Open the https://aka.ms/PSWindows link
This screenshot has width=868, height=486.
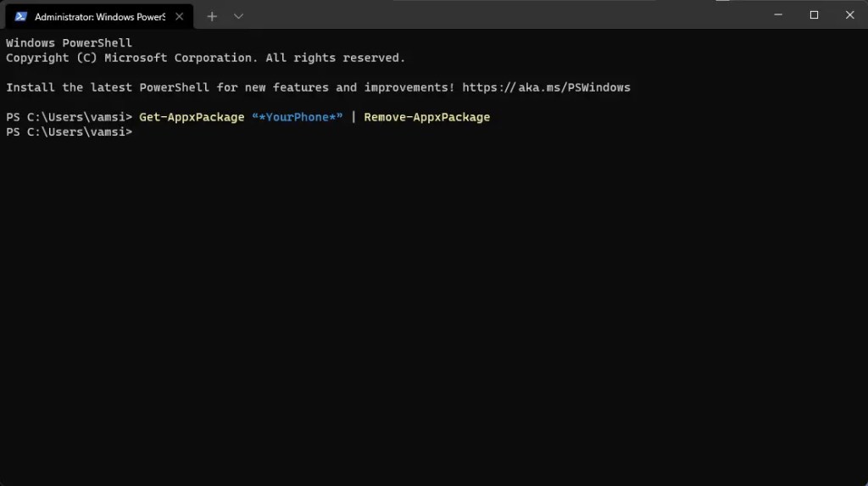(x=547, y=87)
